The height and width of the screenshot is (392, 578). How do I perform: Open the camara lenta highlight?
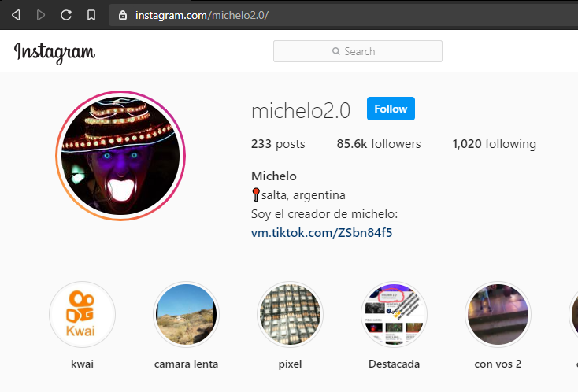point(186,315)
